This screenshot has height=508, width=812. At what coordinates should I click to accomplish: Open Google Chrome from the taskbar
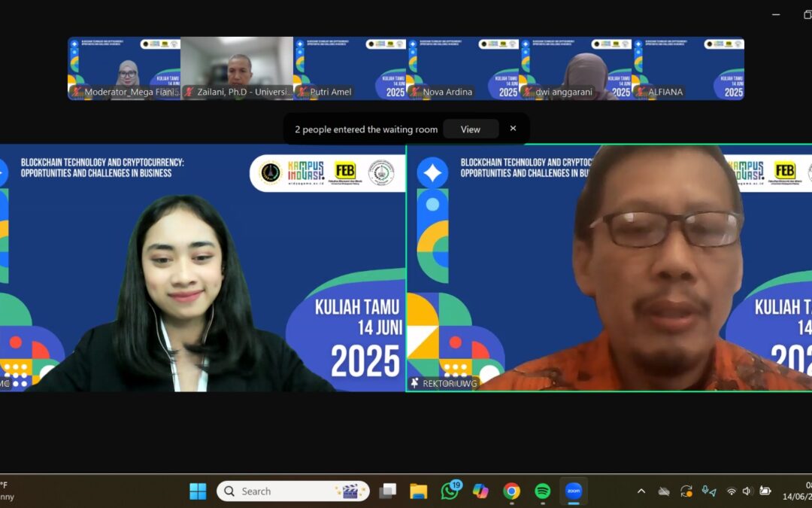pos(512,491)
